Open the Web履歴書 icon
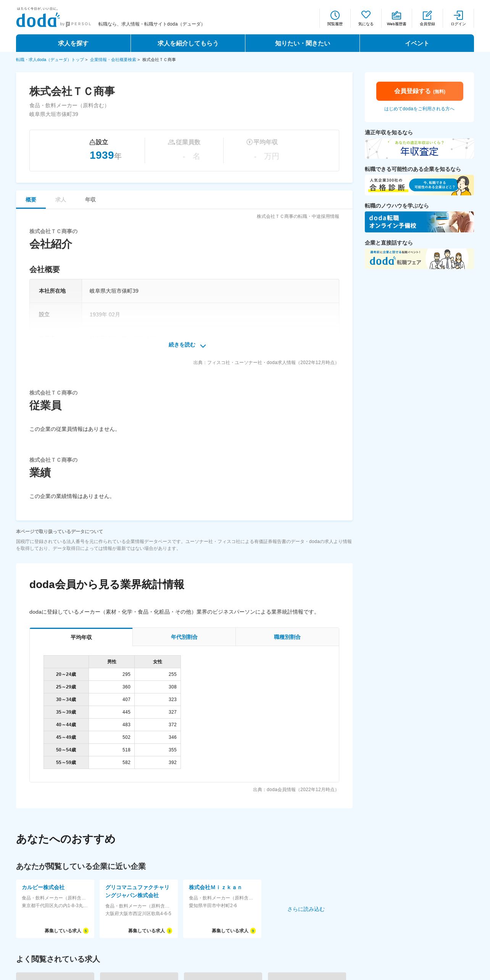The image size is (490, 980). [397, 15]
